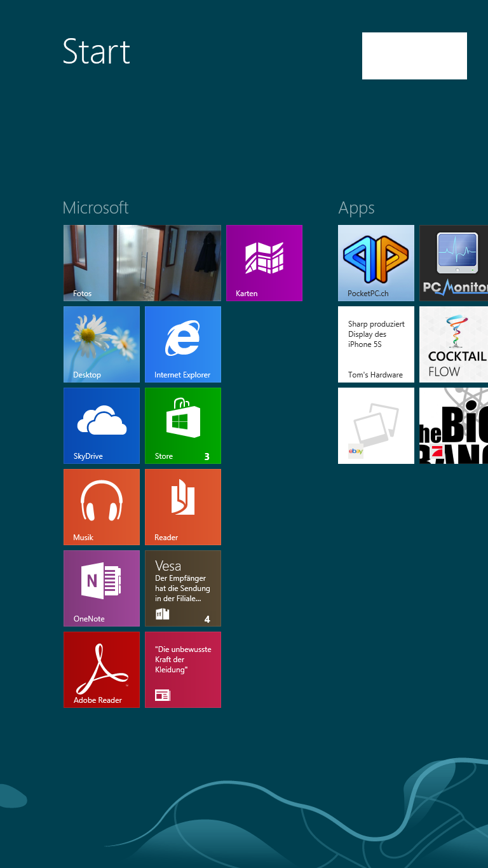
Task: Open the eBay app tile
Action: pyautogui.click(x=376, y=426)
